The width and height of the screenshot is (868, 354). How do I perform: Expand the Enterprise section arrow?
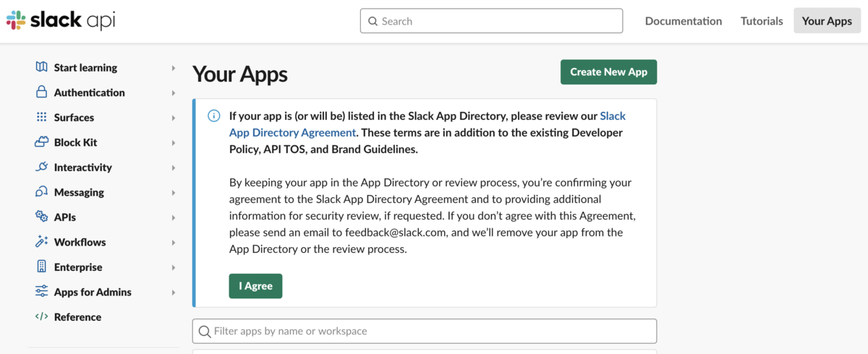click(174, 267)
